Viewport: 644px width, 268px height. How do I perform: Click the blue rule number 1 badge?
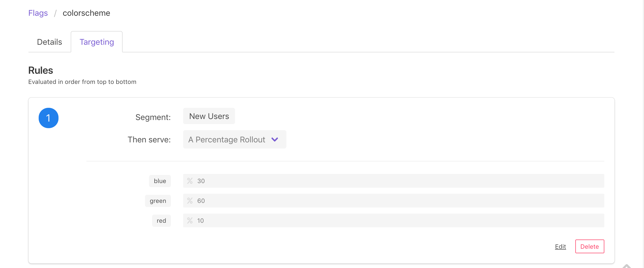click(x=49, y=118)
